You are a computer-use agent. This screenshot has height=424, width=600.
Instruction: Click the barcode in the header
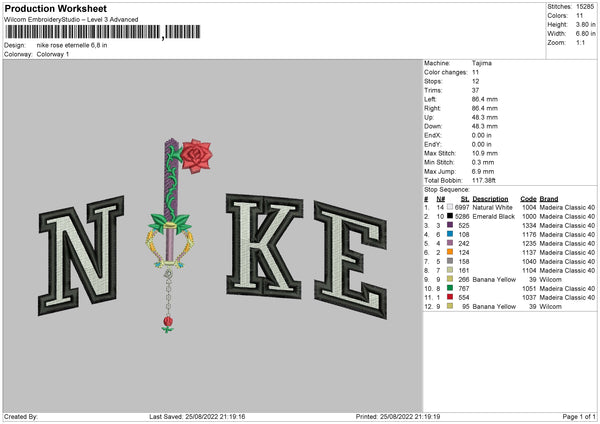pos(102,32)
